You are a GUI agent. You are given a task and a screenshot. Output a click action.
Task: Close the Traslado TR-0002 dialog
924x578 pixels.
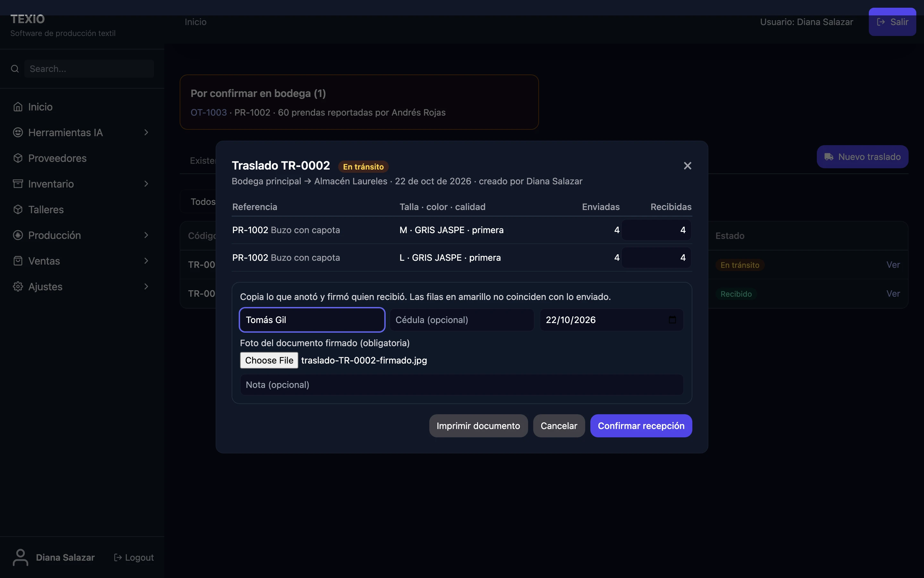click(687, 165)
